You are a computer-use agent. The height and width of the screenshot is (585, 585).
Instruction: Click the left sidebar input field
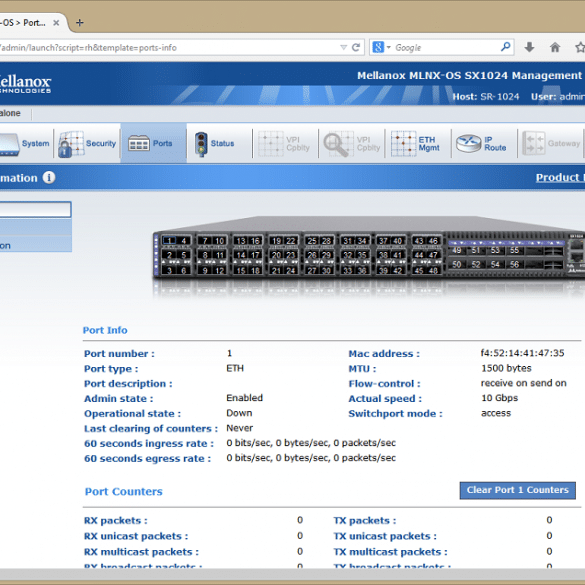[35, 209]
